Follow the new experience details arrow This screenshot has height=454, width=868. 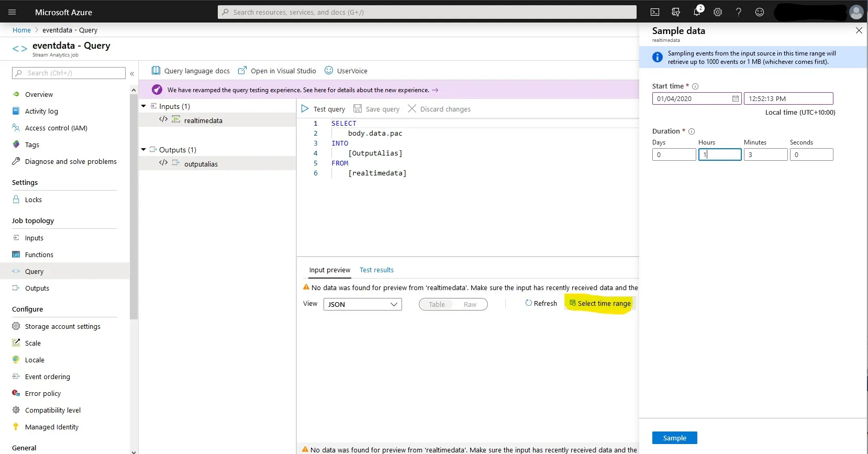tap(435, 90)
